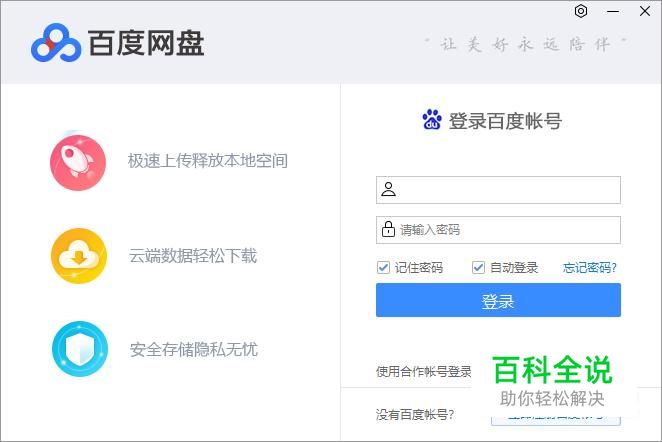Click the Baidu Netdisk cloud logo
Screen dimensions: 662x442
(55, 43)
